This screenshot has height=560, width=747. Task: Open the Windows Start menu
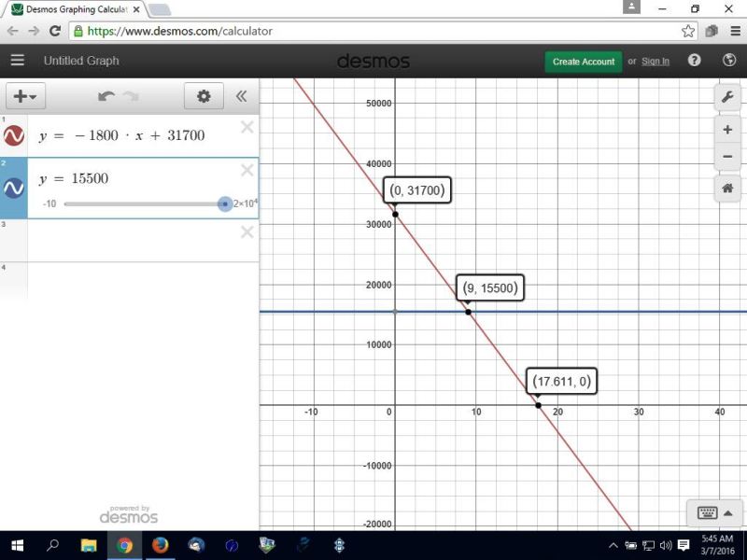pos(18,545)
